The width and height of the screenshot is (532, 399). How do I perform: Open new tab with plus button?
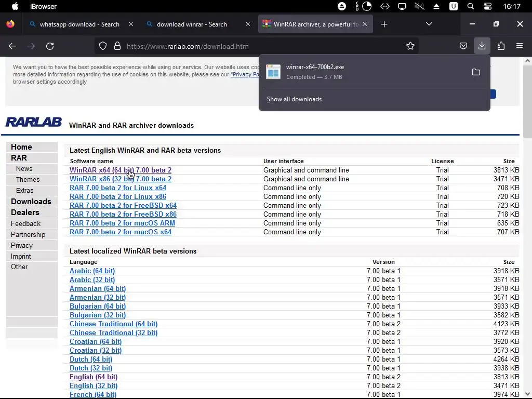coord(384,24)
